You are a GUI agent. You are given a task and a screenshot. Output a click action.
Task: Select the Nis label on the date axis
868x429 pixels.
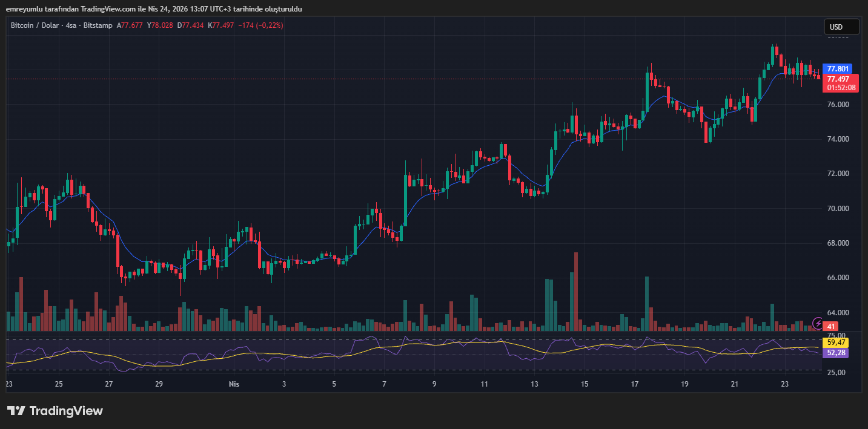(234, 384)
